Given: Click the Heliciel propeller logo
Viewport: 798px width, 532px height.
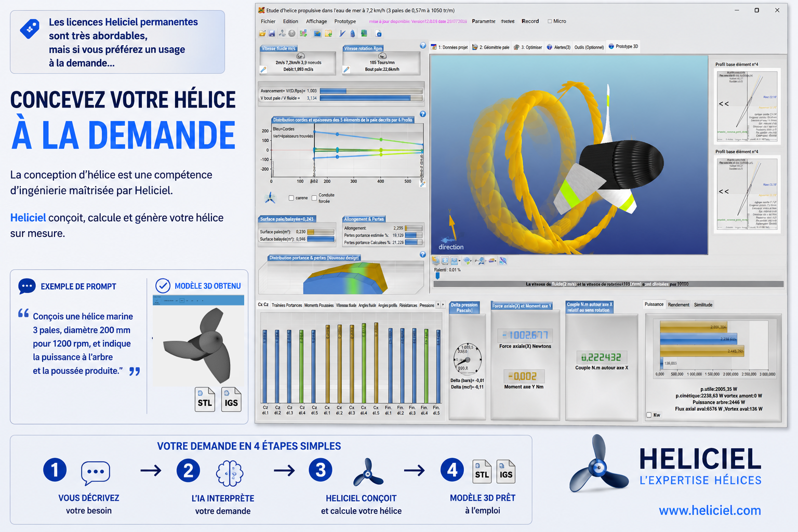Looking at the screenshot, I should click(598, 464).
